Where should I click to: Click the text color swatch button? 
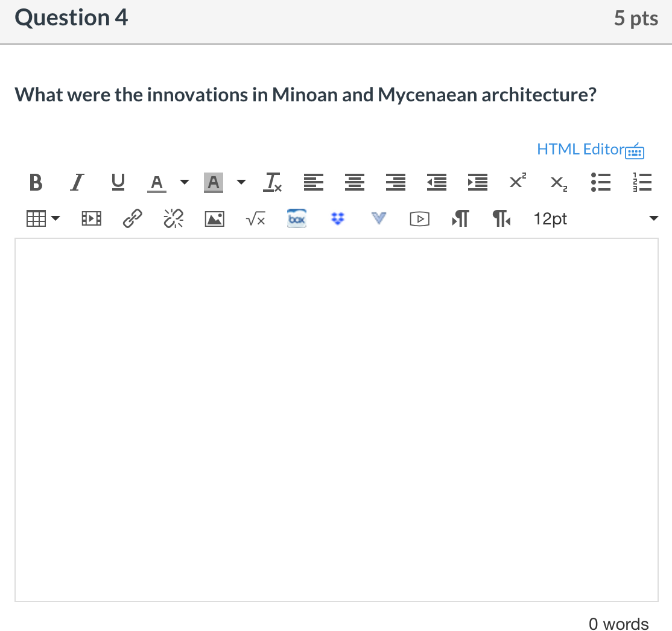(157, 182)
